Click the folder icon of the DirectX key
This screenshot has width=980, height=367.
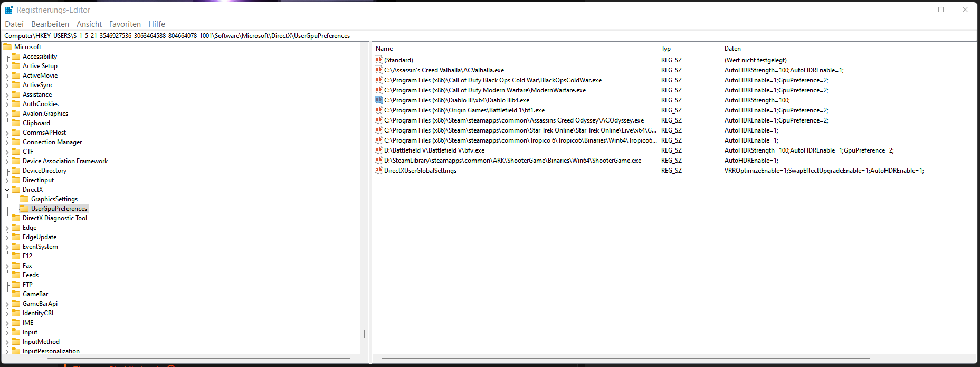point(16,190)
